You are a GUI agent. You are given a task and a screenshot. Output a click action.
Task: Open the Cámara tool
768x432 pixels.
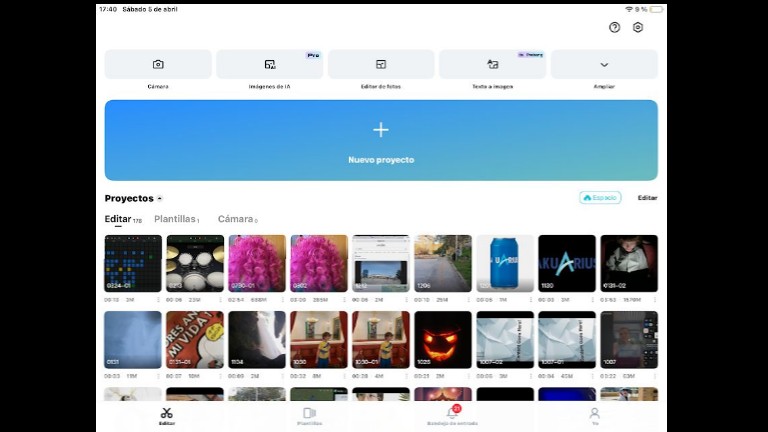[x=158, y=64]
